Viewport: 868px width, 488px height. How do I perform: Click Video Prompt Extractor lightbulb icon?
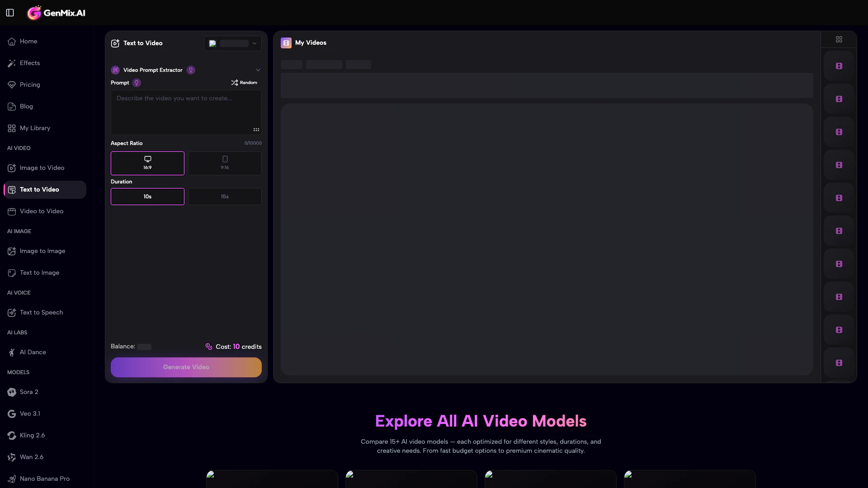pos(191,70)
